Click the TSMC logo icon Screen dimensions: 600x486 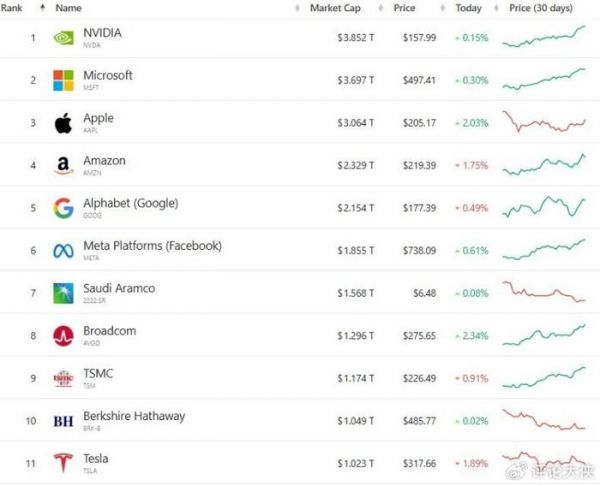click(x=63, y=379)
